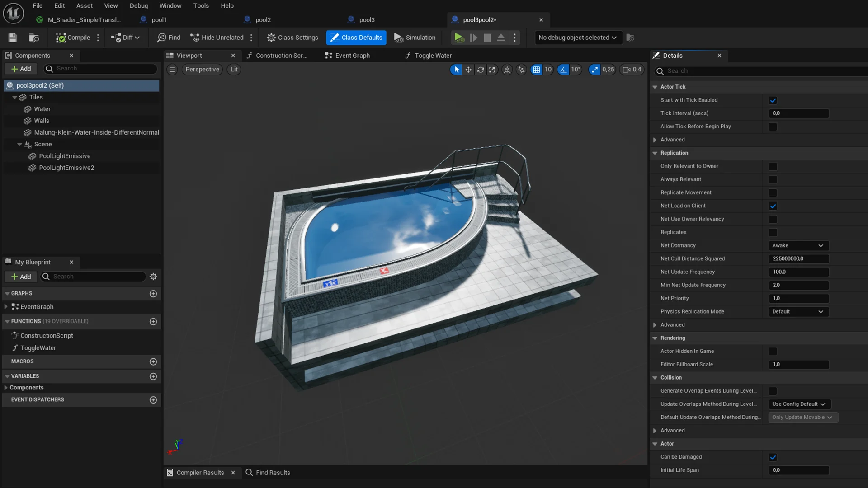Switch to the pool2 tab

pyautogui.click(x=262, y=19)
